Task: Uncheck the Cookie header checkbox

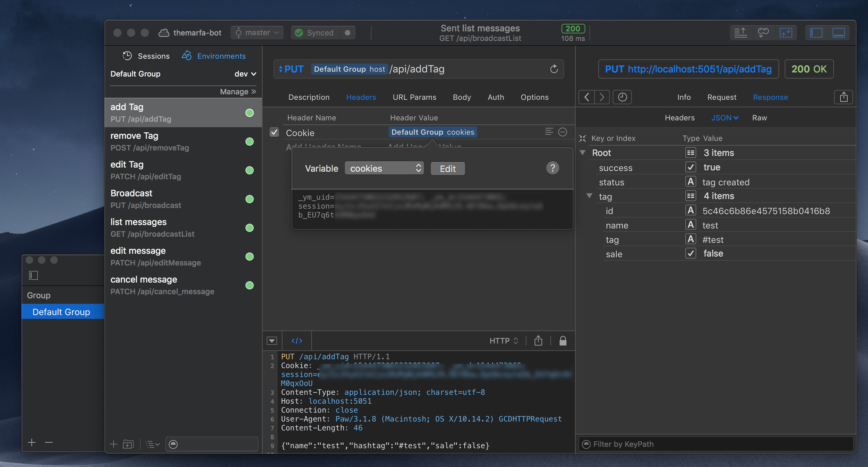Action: tap(274, 132)
